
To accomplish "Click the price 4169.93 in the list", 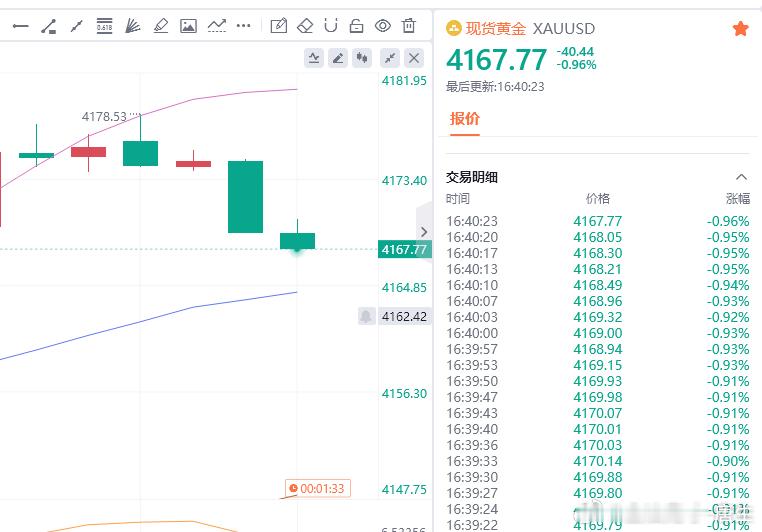I will (598, 381).
